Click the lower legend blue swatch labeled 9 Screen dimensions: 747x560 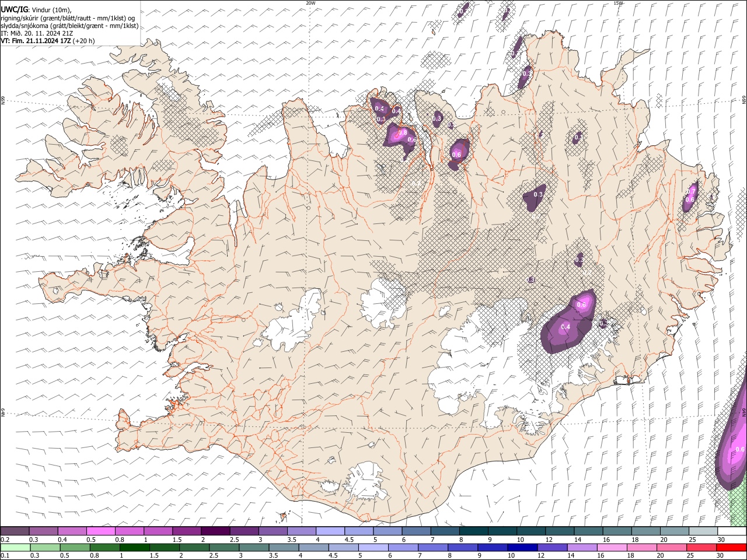click(x=493, y=547)
